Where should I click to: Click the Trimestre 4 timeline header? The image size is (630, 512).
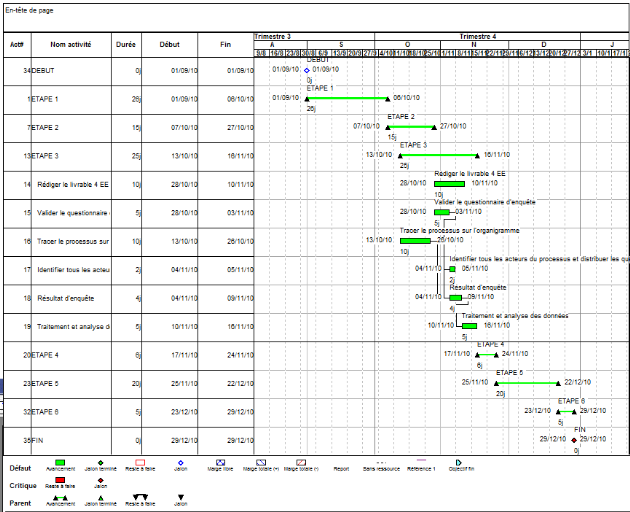pos(478,37)
